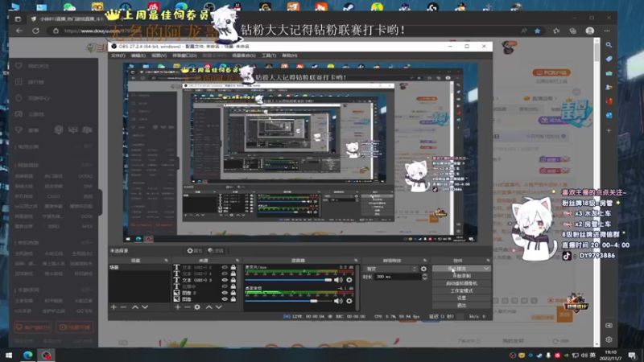Open Edge sidebar settings gear at bottom
Viewport: 644px width, 362px height.
[x=609, y=339]
